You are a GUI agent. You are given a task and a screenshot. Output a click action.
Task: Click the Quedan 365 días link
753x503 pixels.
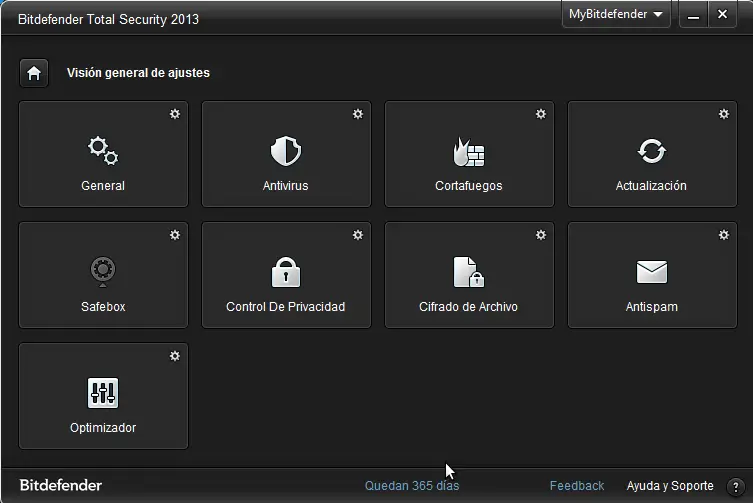click(412, 486)
